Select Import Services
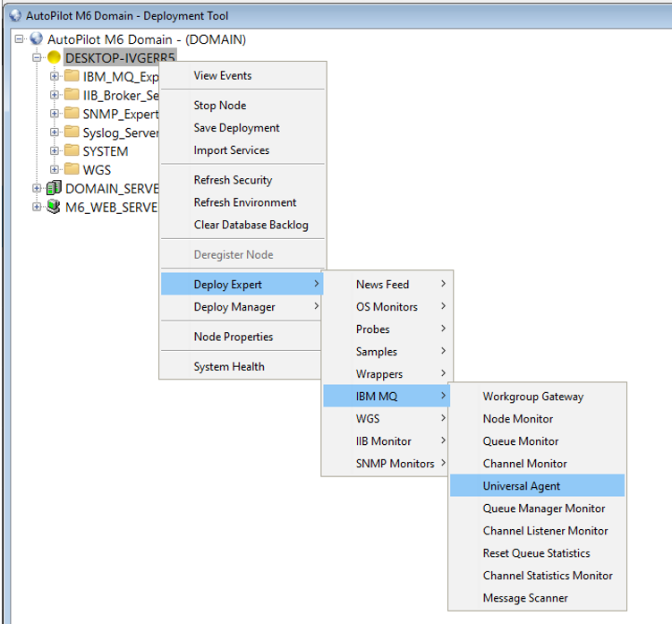Image resolution: width=672 pixels, height=624 pixels. [242, 150]
